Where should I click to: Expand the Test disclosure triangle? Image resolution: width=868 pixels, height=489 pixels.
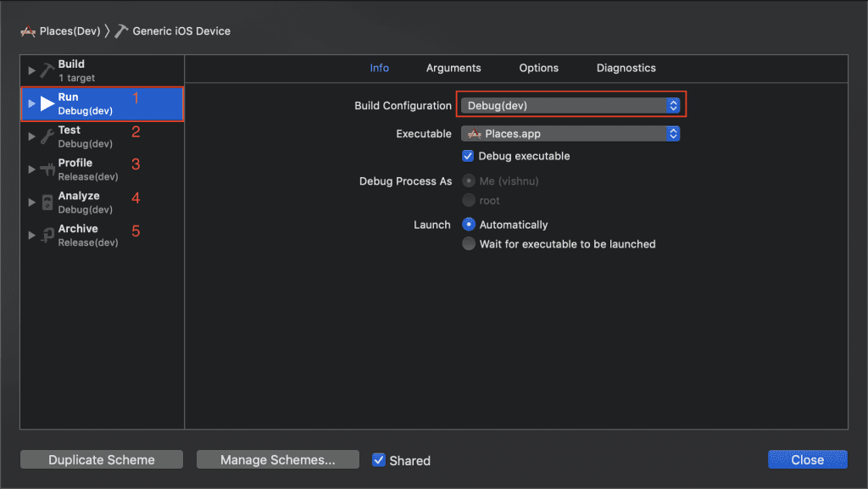pos(31,136)
